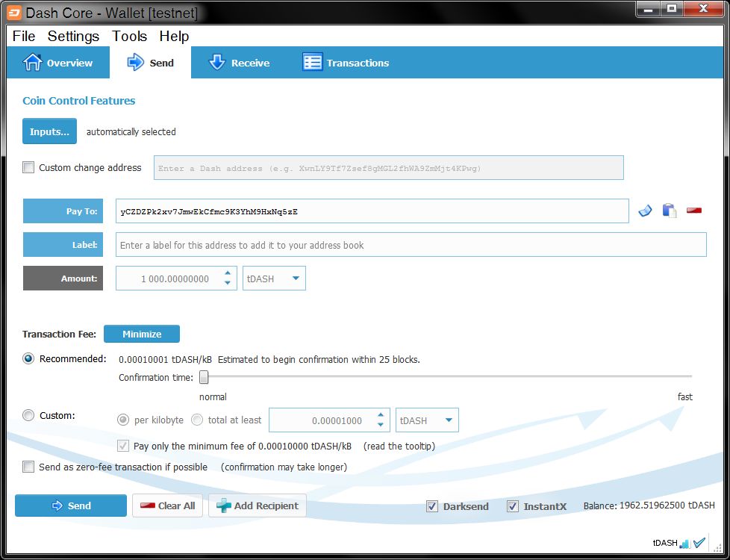
Task: Open the Tools menu
Action: click(x=129, y=37)
